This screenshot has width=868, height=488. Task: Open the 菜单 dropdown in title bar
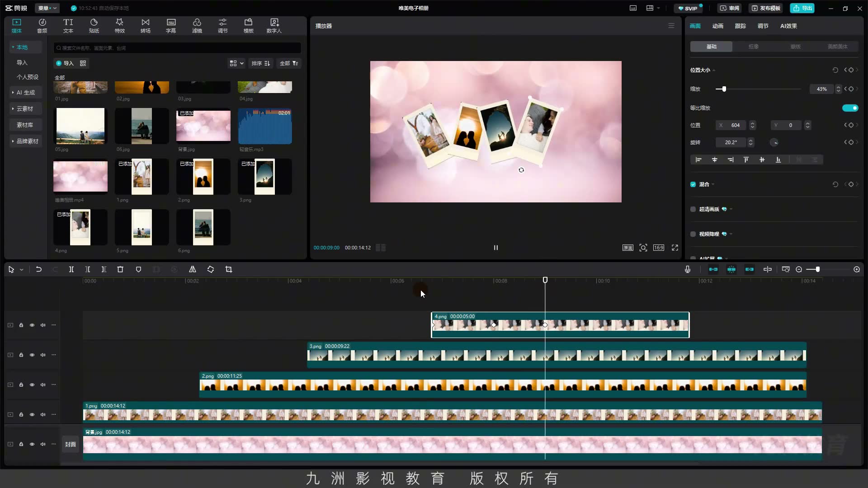pyautogui.click(x=47, y=8)
